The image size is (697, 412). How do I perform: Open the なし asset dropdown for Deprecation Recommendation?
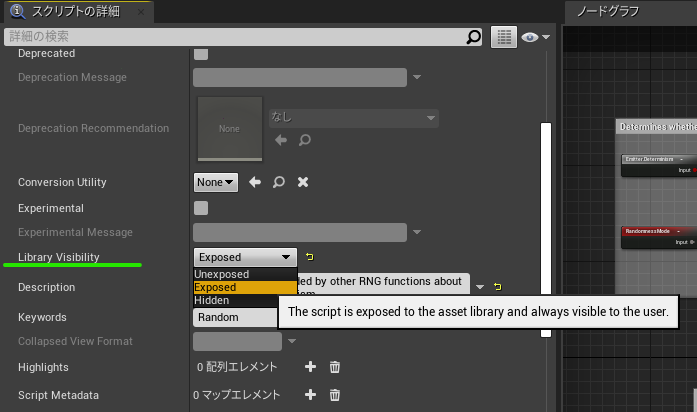pyautogui.click(x=354, y=118)
